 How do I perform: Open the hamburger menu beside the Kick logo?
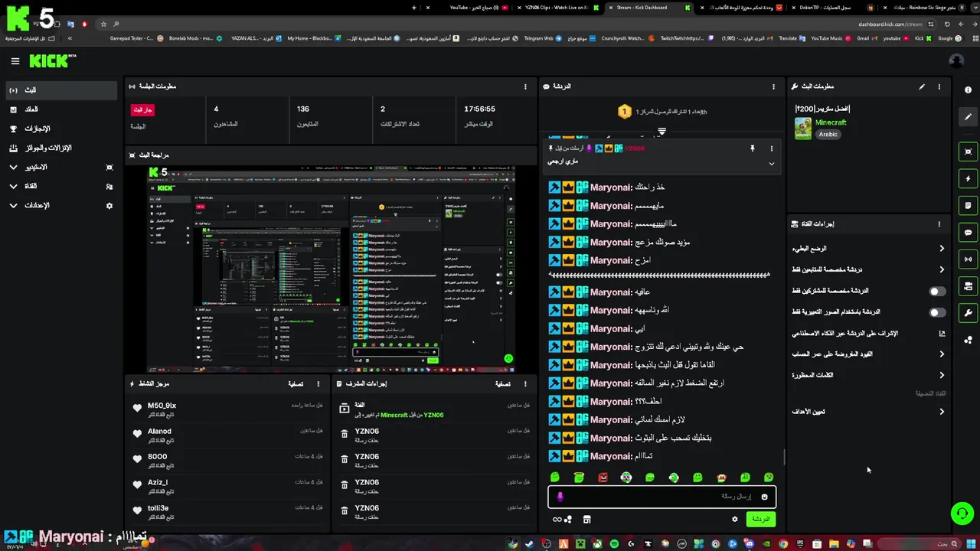[x=15, y=61]
